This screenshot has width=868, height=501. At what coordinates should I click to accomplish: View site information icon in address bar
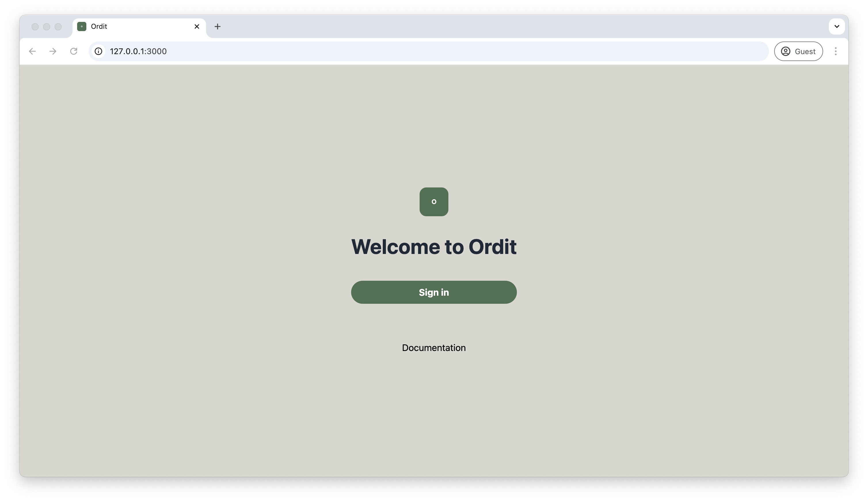(98, 51)
